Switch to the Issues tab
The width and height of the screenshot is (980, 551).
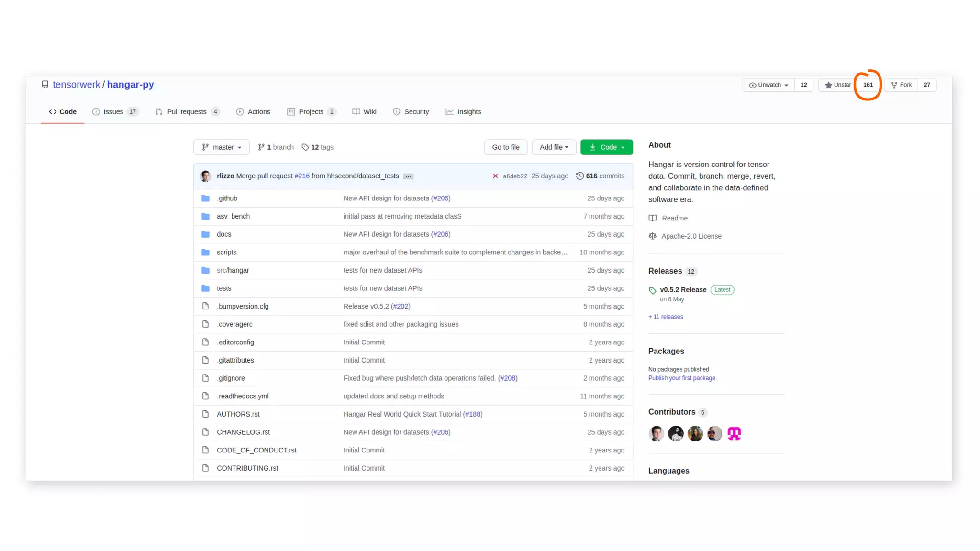[x=114, y=112]
